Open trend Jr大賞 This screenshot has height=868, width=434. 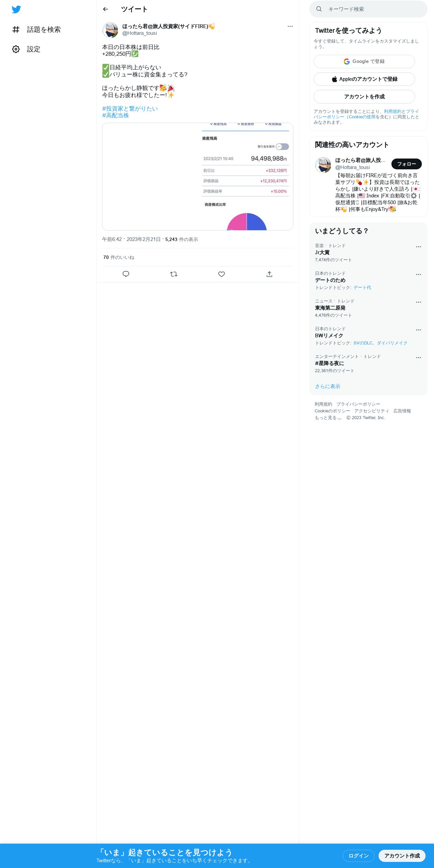322,252
